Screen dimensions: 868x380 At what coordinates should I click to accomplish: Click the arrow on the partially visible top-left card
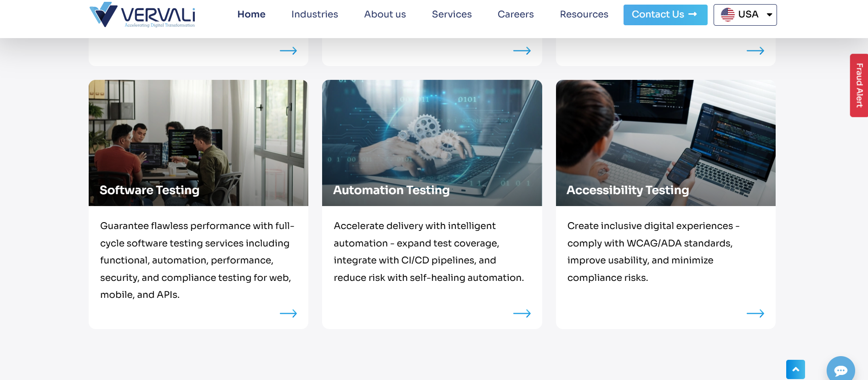(x=288, y=50)
